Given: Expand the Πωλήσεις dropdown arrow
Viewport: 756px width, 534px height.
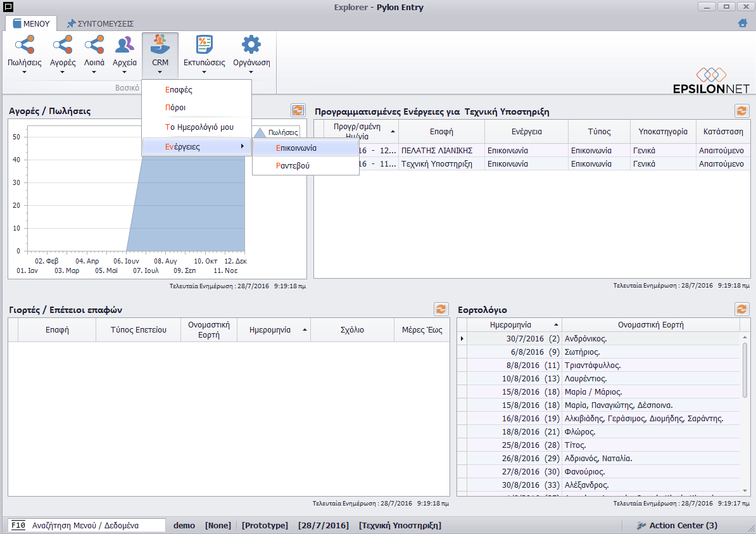Looking at the screenshot, I should pyautogui.click(x=24, y=72).
